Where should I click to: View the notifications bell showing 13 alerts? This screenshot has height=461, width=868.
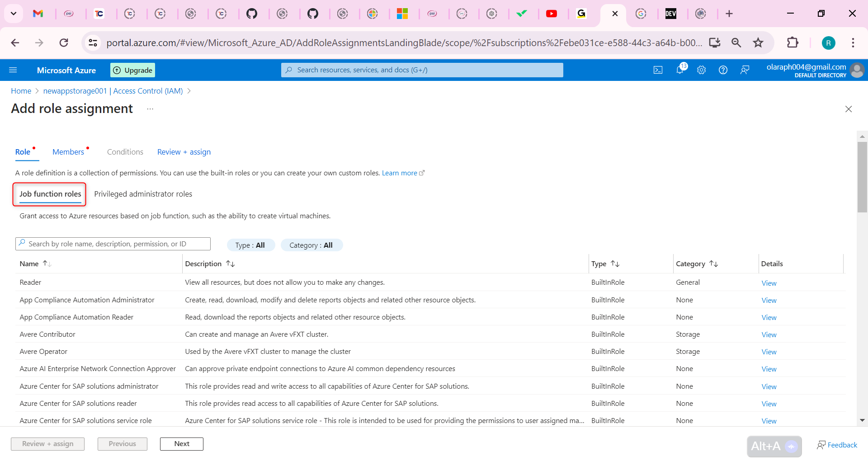pyautogui.click(x=679, y=70)
